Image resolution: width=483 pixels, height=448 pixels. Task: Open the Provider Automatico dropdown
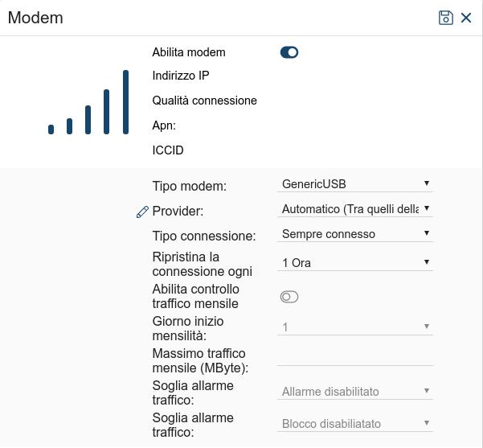tap(355, 209)
